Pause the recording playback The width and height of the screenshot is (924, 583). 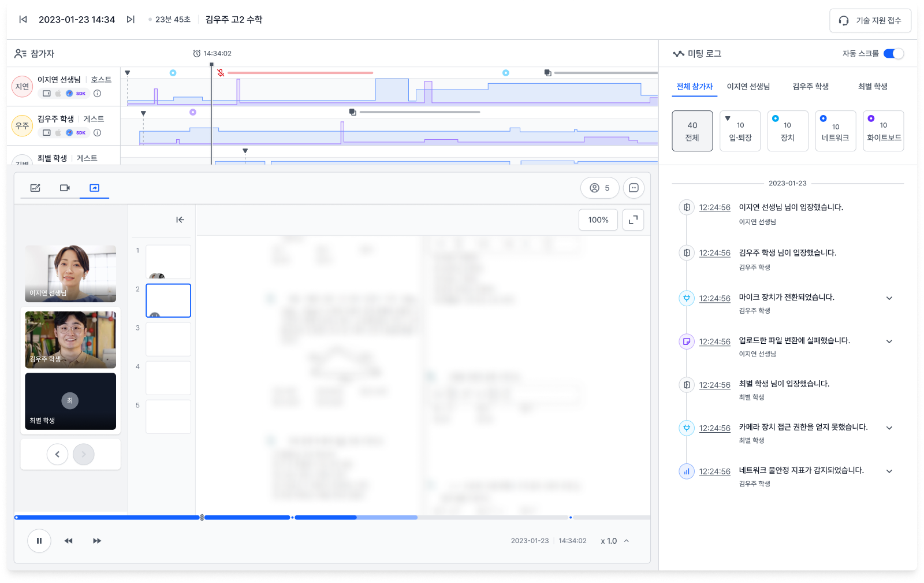39,541
